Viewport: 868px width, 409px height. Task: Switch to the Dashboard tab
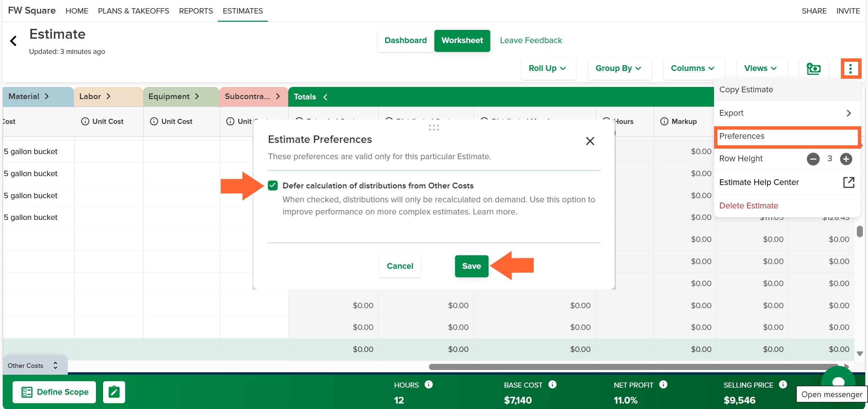[x=406, y=41]
